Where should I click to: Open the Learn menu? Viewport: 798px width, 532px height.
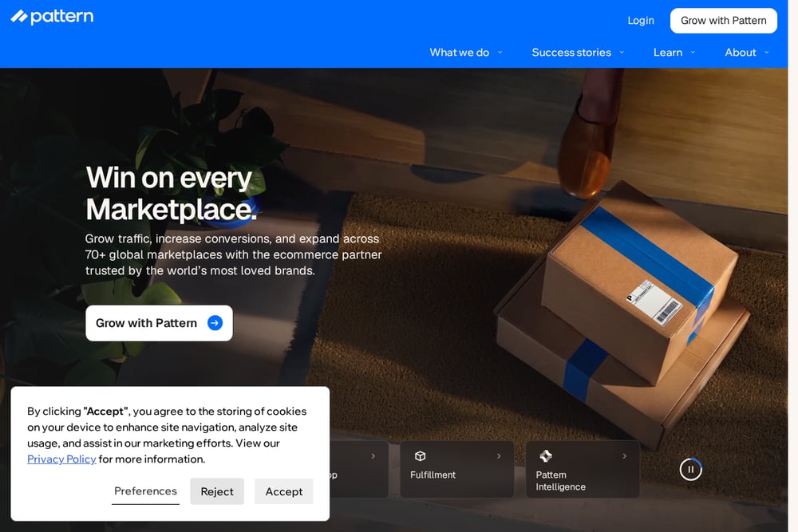[x=668, y=53]
